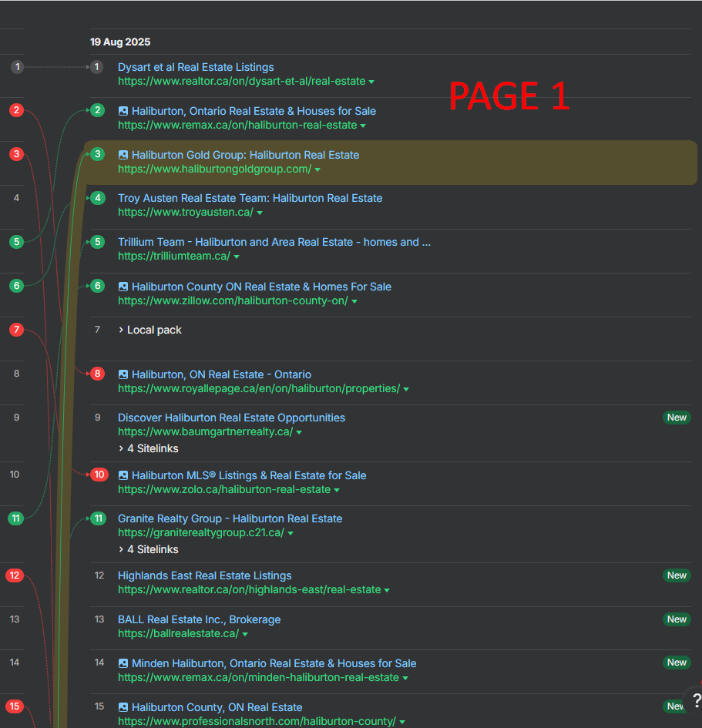The image size is (702, 728).
Task: Expand 4 Sitelinks under baumgartnerrealty.ca
Action: tap(149, 448)
